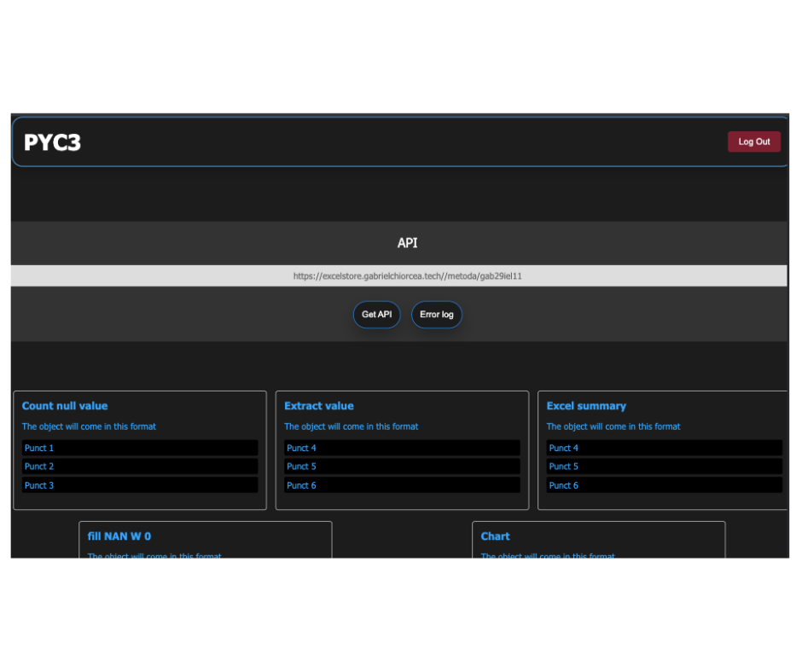The height and width of the screenshot is (672, 802).
Task: Open the Error log
Action: pyautogui.click(x=436, y=315)
